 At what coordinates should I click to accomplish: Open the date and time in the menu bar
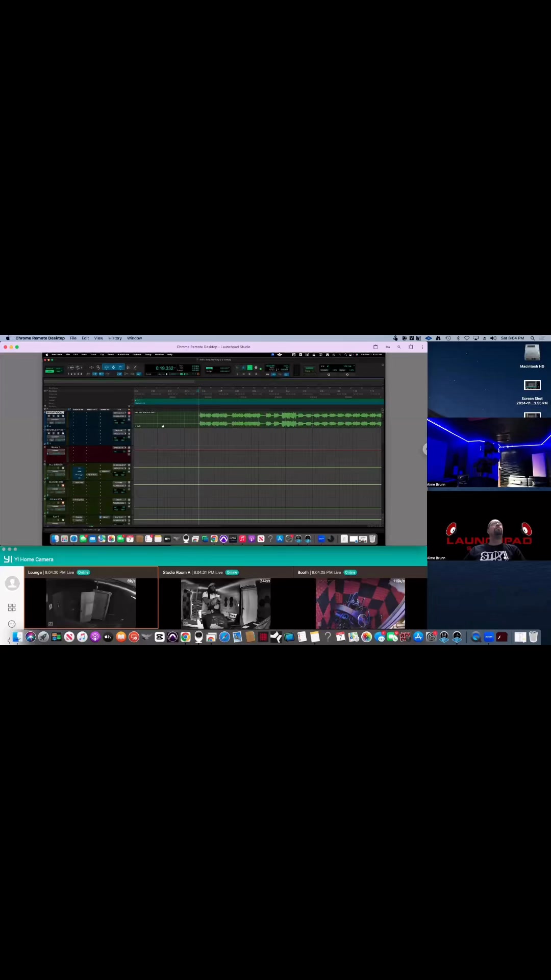pyautogui.click(x=512, y=338)
